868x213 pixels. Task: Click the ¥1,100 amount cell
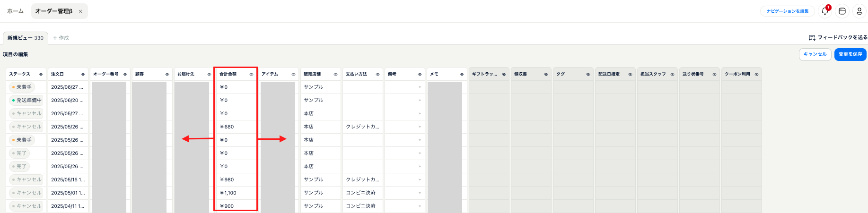pos(236,193)
